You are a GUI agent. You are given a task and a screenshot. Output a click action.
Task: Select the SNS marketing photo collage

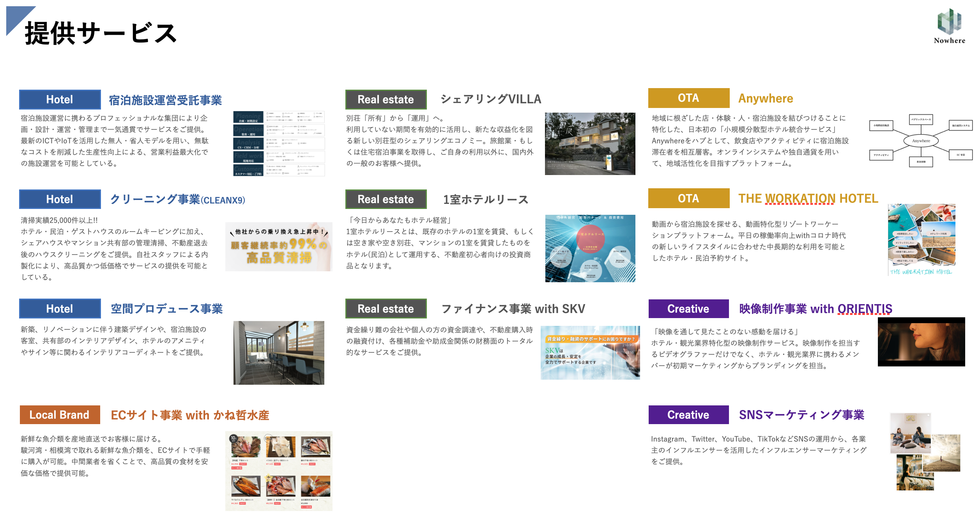[x=925, y=451]
